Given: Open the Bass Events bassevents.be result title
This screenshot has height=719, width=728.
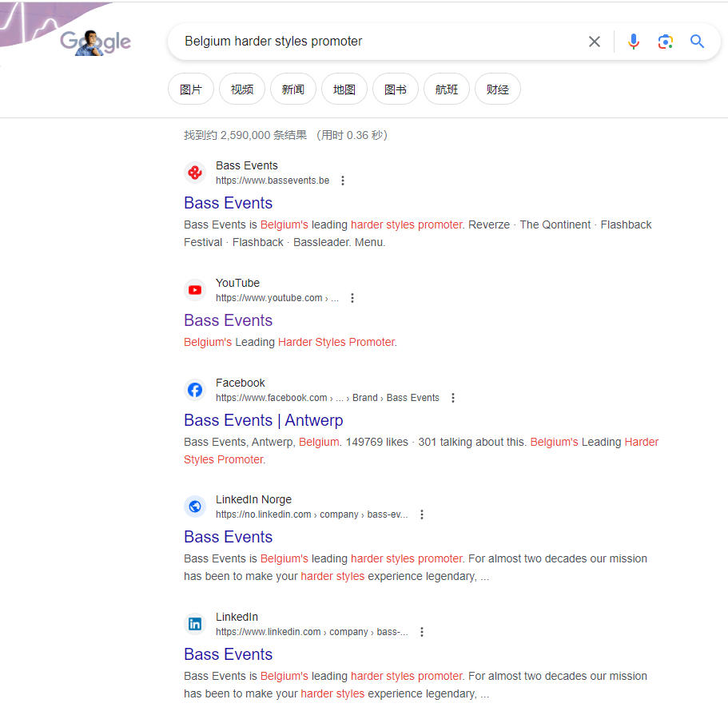Looking at the screenshot, I should 228,203.
